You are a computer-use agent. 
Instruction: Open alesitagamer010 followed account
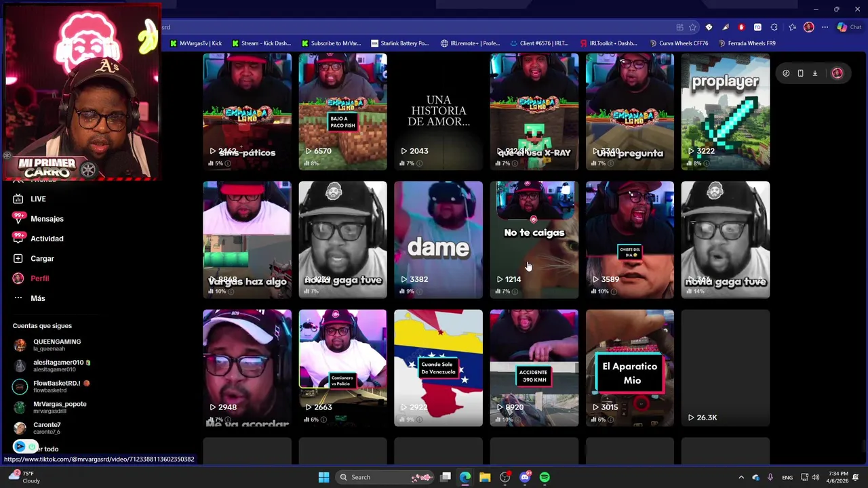(x=52, y=365)
